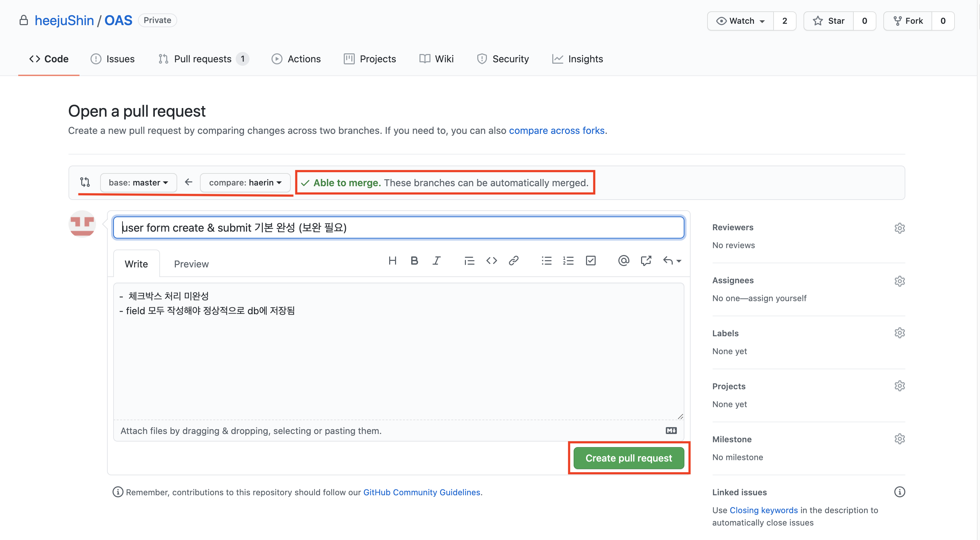
Task: Insert a bulleted list
Action: tap(546, 261)
